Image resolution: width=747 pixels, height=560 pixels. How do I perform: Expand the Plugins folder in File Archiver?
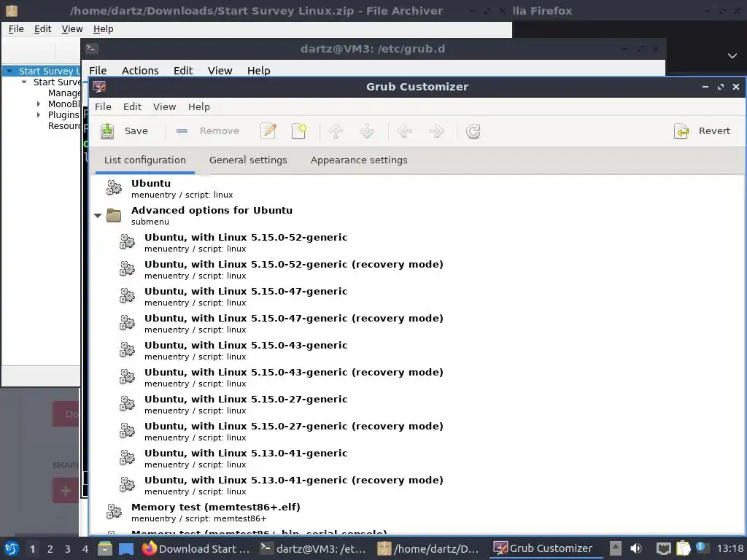[39, 114]
